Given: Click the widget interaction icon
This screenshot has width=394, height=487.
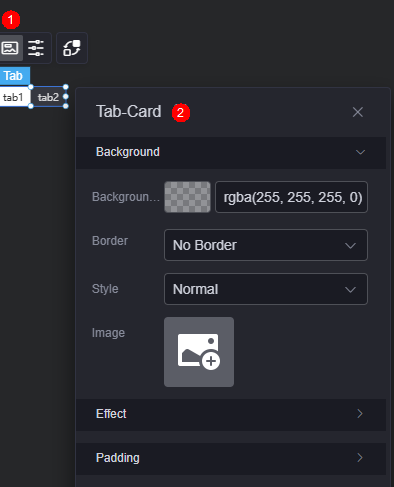Looking at the screenshot, I should 72,48.
